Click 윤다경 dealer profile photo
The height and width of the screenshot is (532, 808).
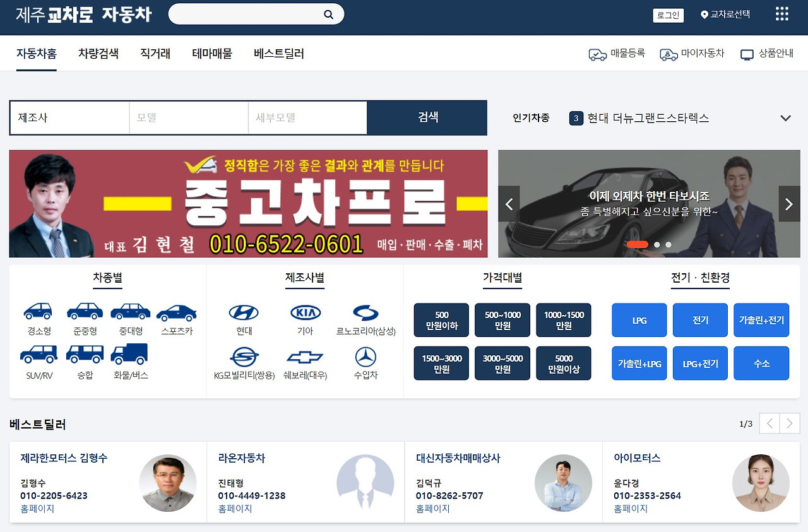[x=761, y=483]
